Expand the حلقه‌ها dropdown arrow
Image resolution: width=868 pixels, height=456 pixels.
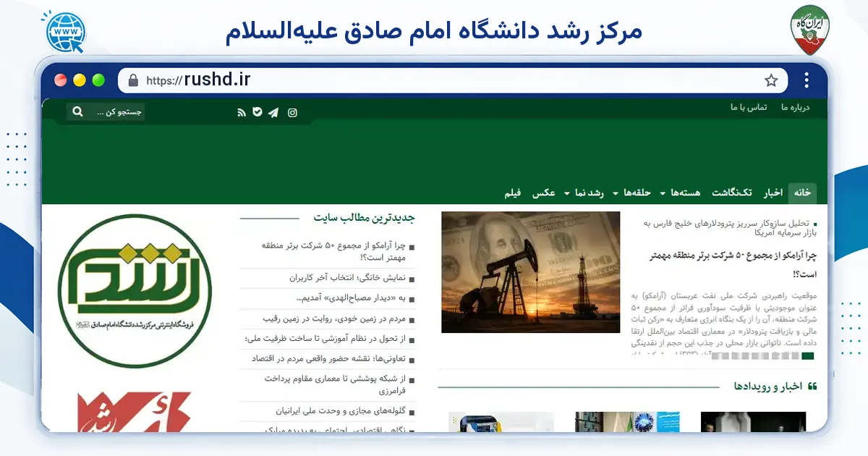pyautogui.click(x=614, y=193)
